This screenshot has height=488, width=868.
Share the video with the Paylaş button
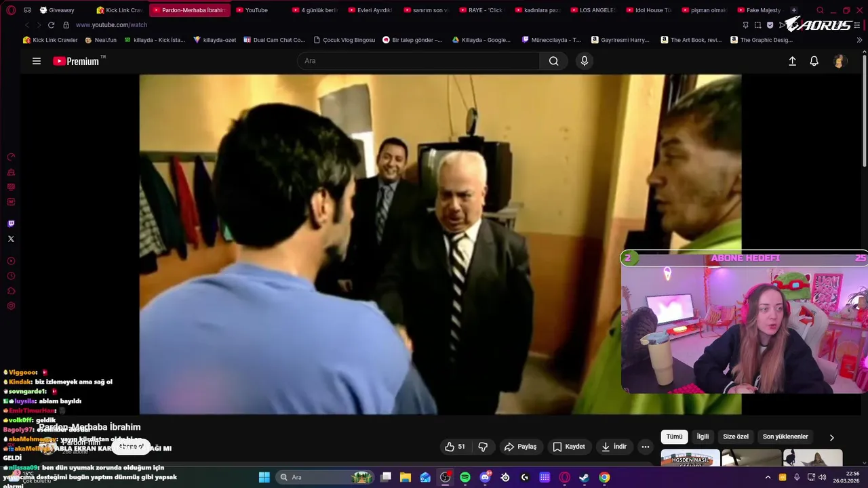coord(520,447)
